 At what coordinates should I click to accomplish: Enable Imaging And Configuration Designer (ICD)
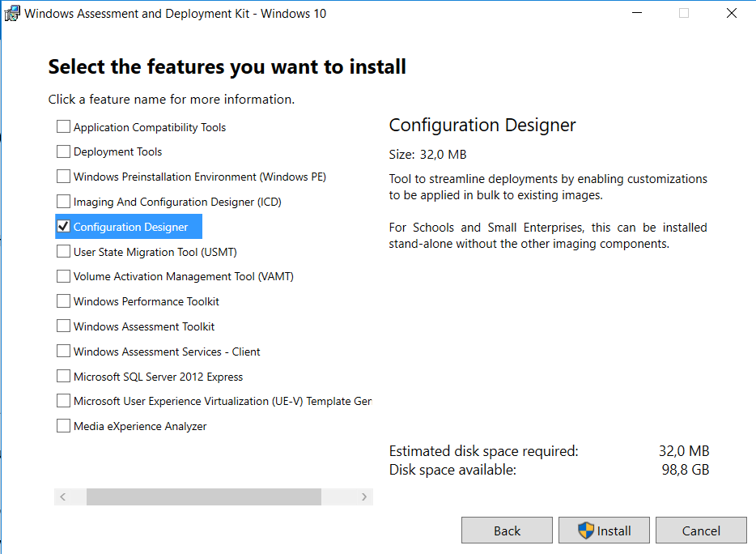pos(63,201)
